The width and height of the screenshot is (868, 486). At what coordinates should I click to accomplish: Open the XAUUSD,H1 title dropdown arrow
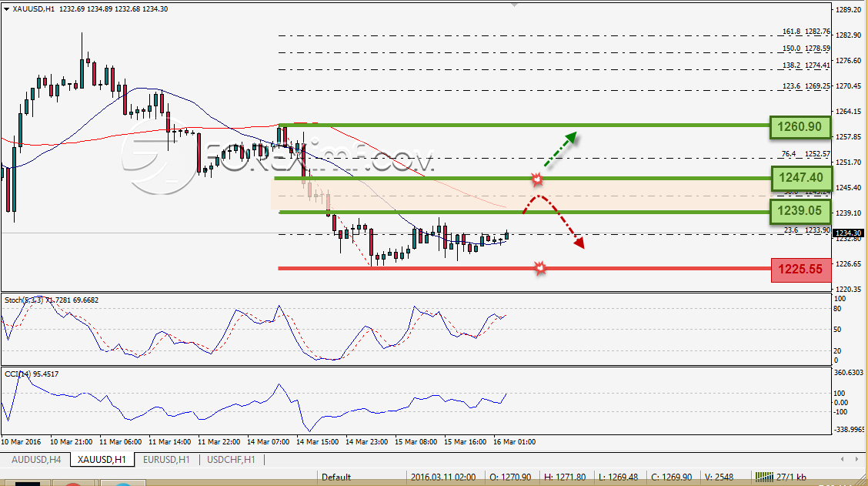6,9
